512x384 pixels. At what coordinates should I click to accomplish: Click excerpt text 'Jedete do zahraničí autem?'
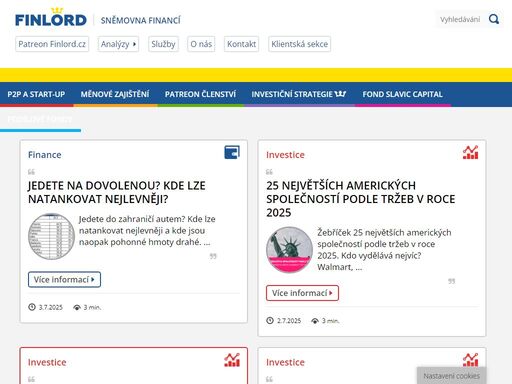click(x=132, y=219)
